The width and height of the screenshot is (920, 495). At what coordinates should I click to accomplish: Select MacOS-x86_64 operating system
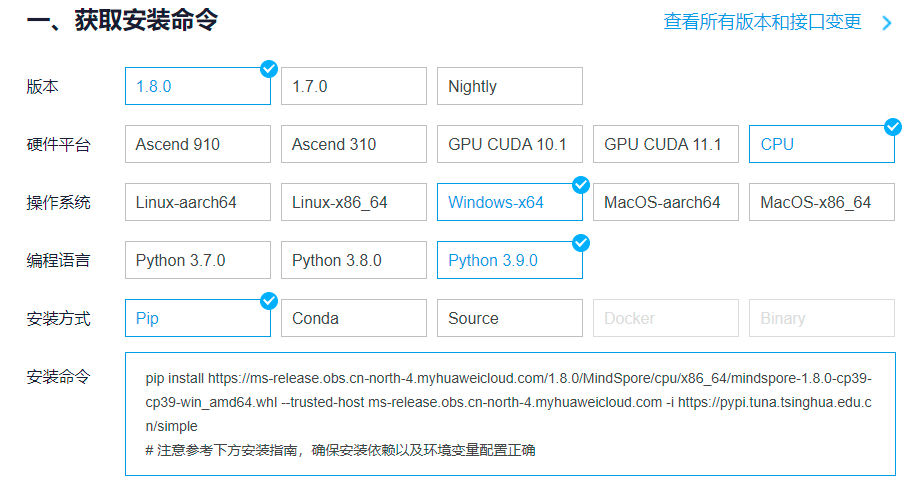click(x=821, y=202)
